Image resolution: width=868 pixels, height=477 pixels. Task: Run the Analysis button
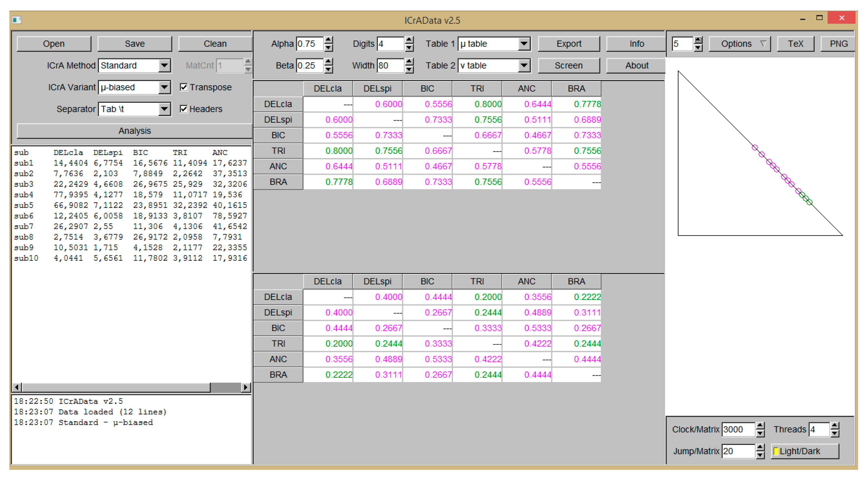click(134, 131)
